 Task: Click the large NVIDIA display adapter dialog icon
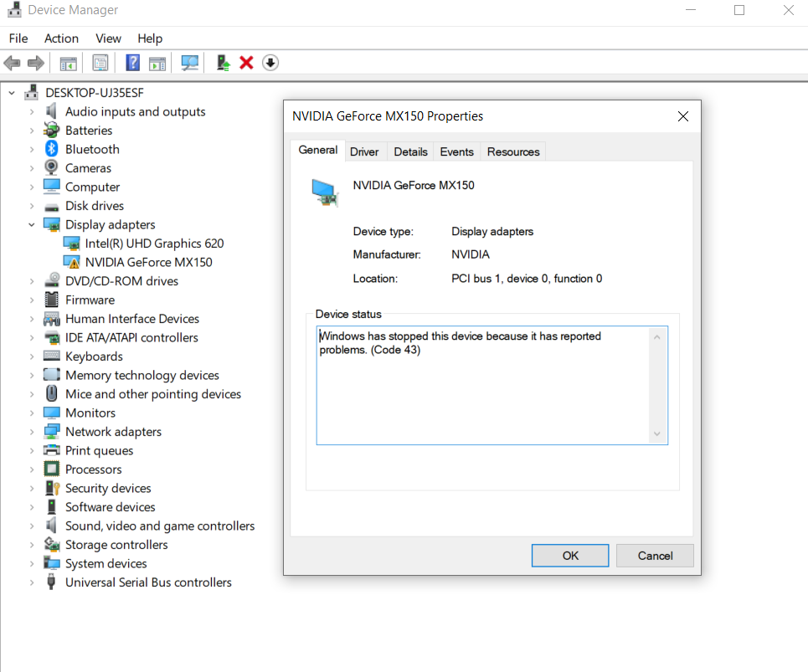[325, 192]
